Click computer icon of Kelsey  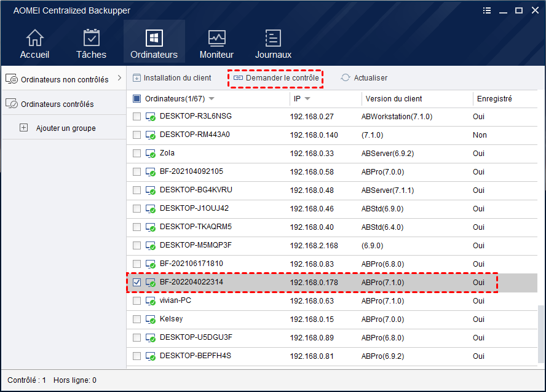pyautogui.click(x=151, y=319)
